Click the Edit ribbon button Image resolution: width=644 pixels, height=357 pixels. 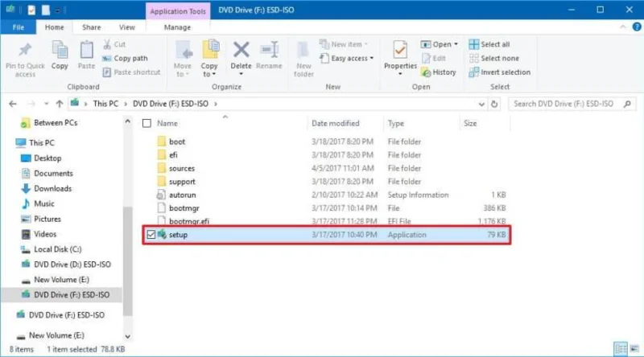click(x=434, y=58)
